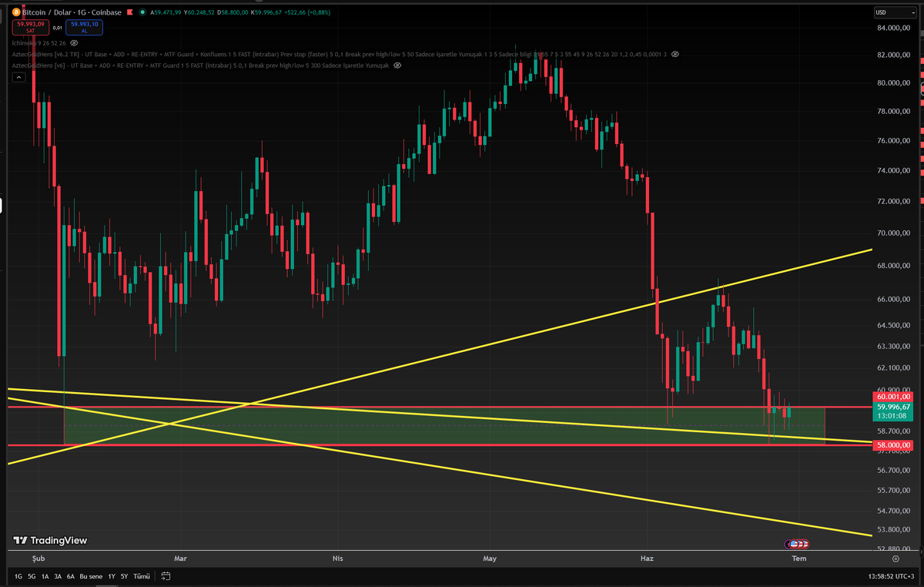Select the Bu sene time range
Image resolution: width=924 pixels, height=587 pixels.
91,576
